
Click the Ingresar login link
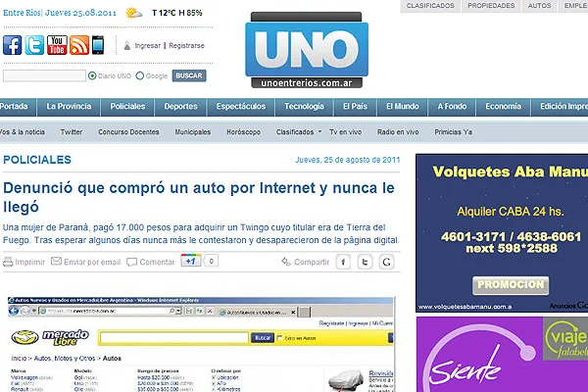click(x=147, y=46)
